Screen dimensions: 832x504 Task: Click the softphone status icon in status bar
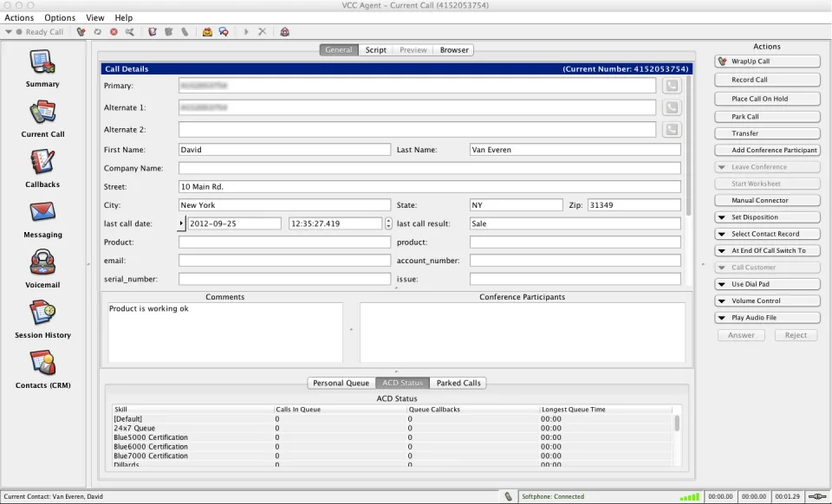click(x=508, y=496)
